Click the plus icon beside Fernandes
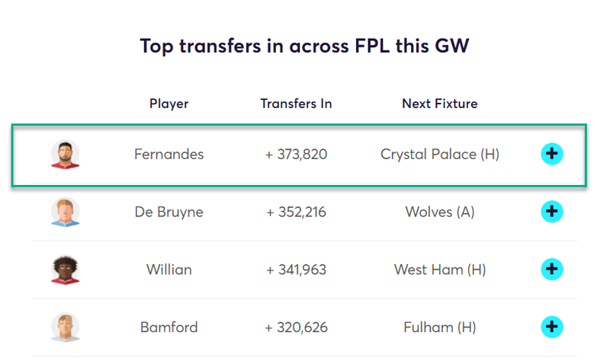 [x=551, y=154]
